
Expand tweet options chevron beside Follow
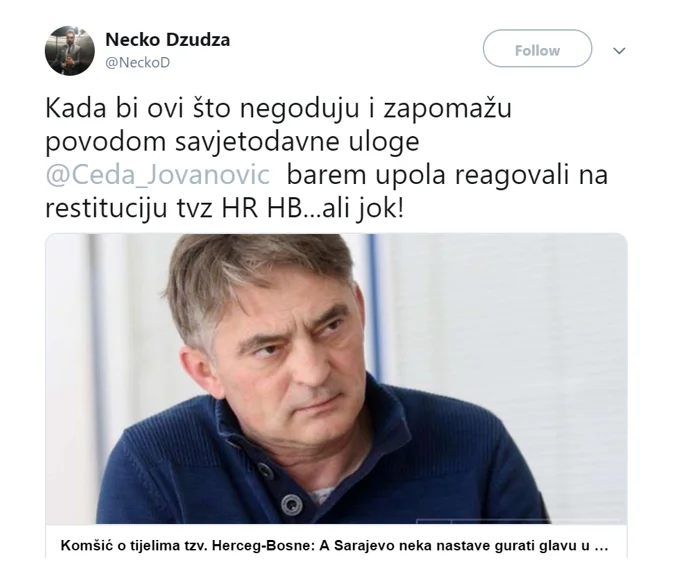(x=619, y=51)
